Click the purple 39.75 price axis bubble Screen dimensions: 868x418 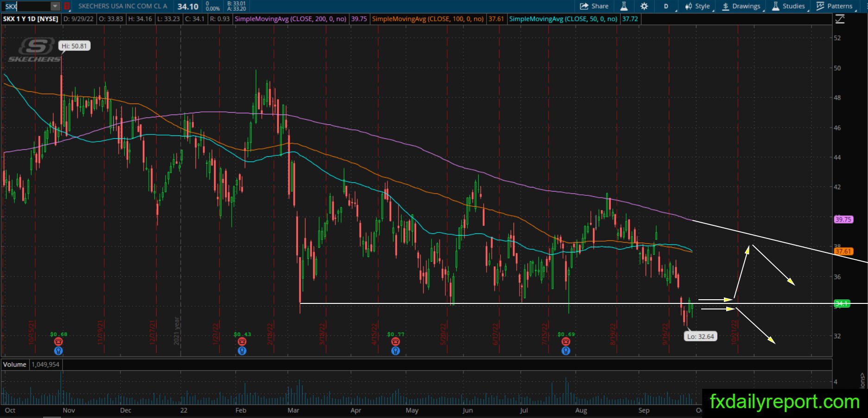point(843,219)
